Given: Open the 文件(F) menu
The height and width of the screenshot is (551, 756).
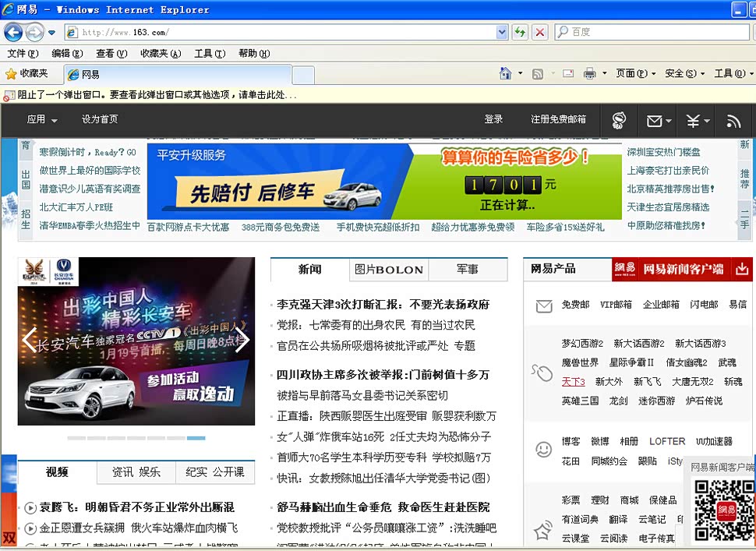Looking at the screenshot, I should [23, 54].
